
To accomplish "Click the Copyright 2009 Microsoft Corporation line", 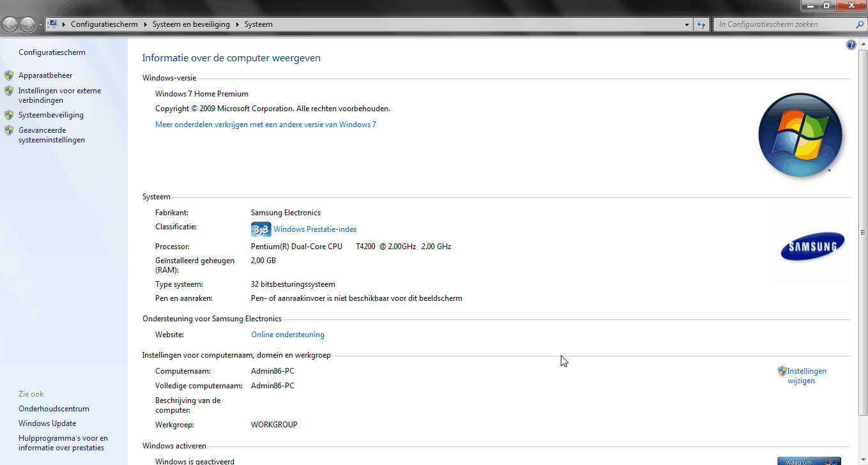I will click(x=273, y=109).
